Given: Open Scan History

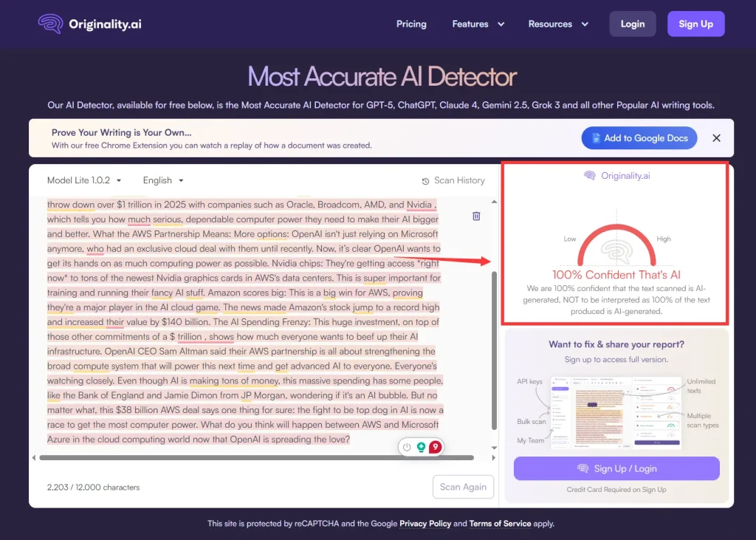Looking at the screenshot, I should 453,180.
